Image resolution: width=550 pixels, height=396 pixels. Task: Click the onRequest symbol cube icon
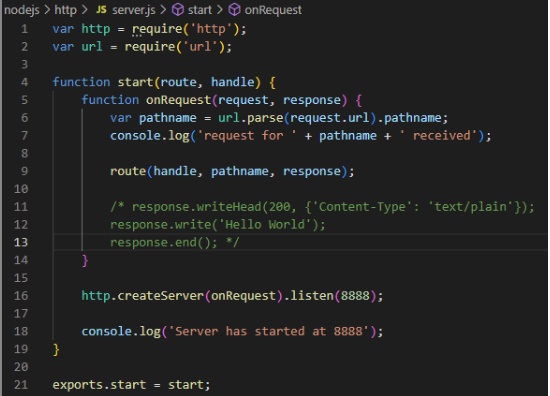[234, 10]
